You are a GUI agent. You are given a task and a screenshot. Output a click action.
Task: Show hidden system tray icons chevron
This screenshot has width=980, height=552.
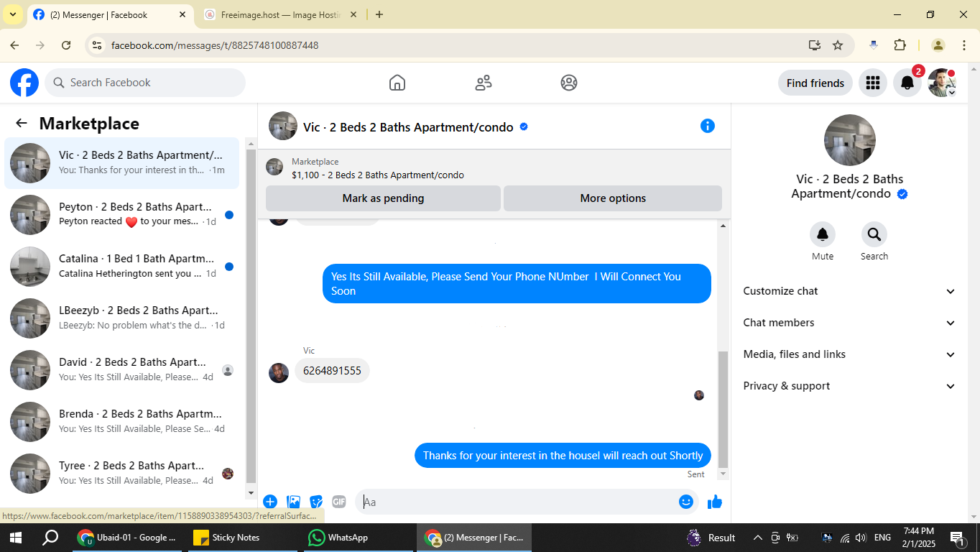[757, 538]
